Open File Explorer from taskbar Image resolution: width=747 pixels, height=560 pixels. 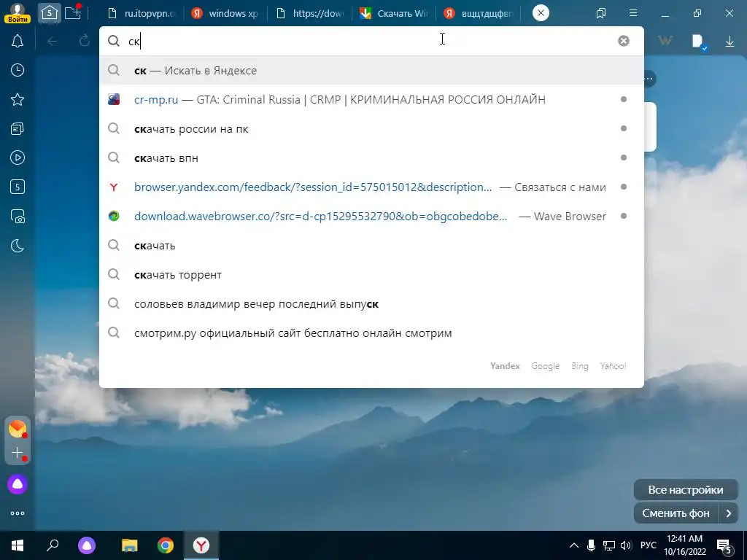pos(129,545)
